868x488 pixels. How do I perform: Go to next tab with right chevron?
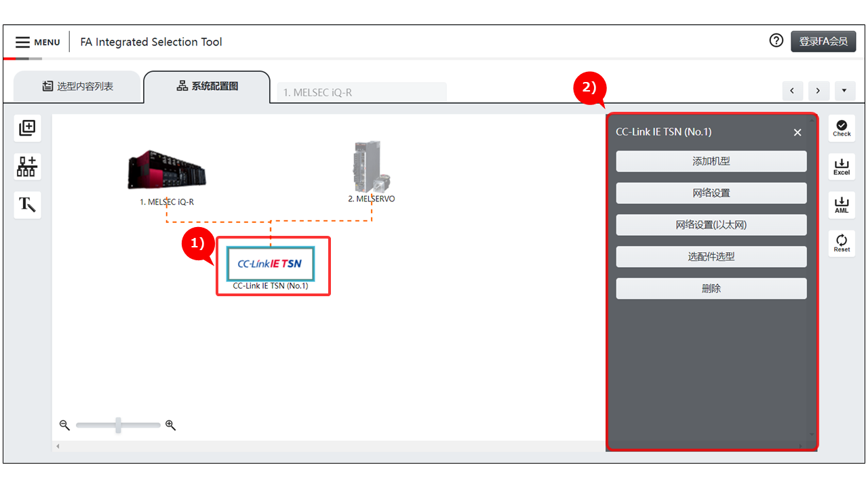click(818, 91)
